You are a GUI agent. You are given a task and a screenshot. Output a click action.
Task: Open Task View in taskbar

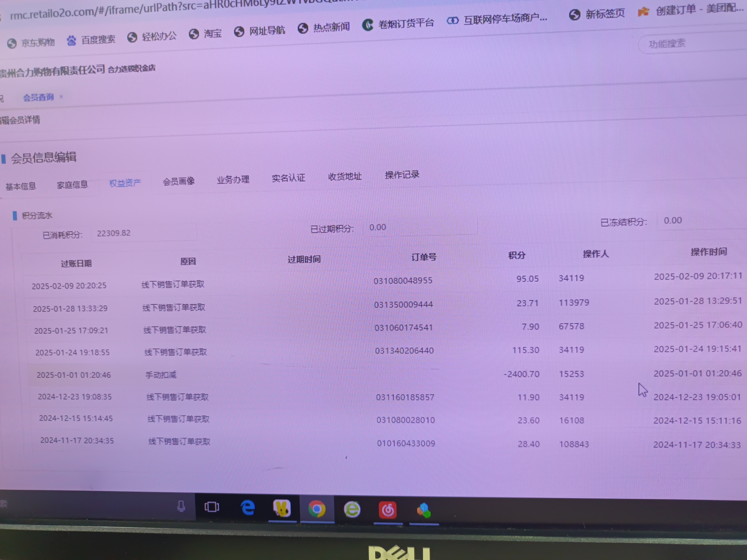coord(212,507)
